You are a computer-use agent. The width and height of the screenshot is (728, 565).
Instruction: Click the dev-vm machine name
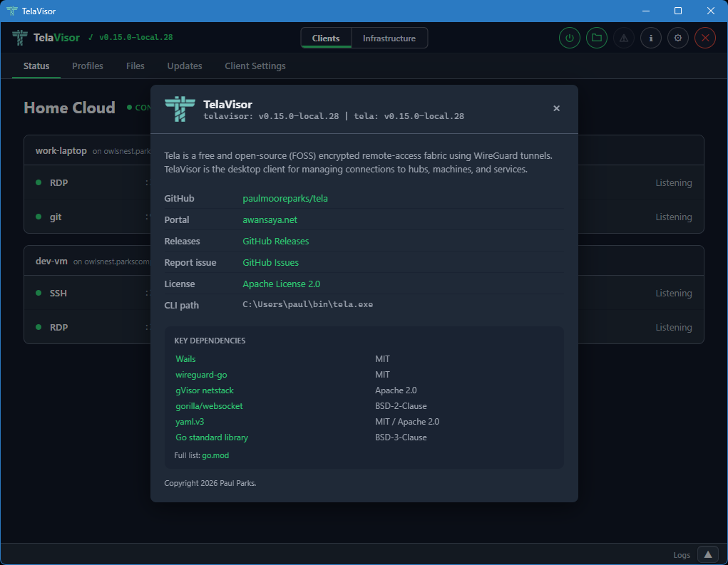(51, 261)
